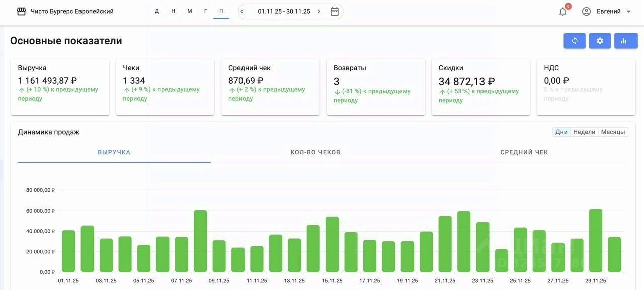Click the 01.11.25 - 30.11.25 date range field
The image size is (644, 290).
(284, 11)
